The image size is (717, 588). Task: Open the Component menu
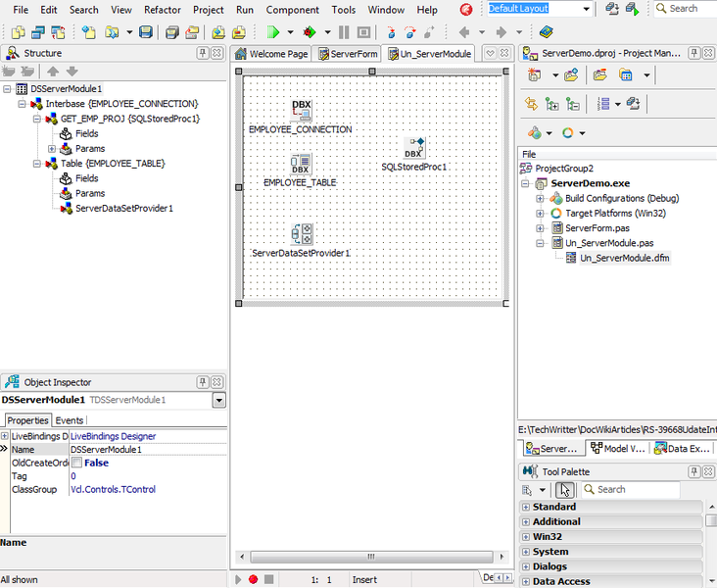[293, 10]
